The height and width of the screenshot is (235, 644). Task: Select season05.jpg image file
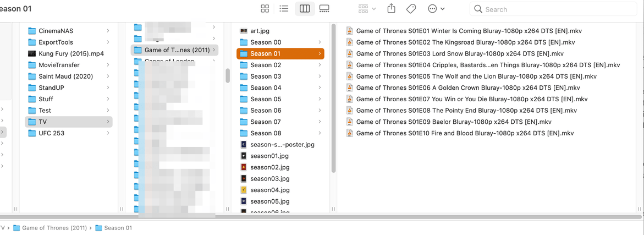pyautogui.click(x=280, y=201)
